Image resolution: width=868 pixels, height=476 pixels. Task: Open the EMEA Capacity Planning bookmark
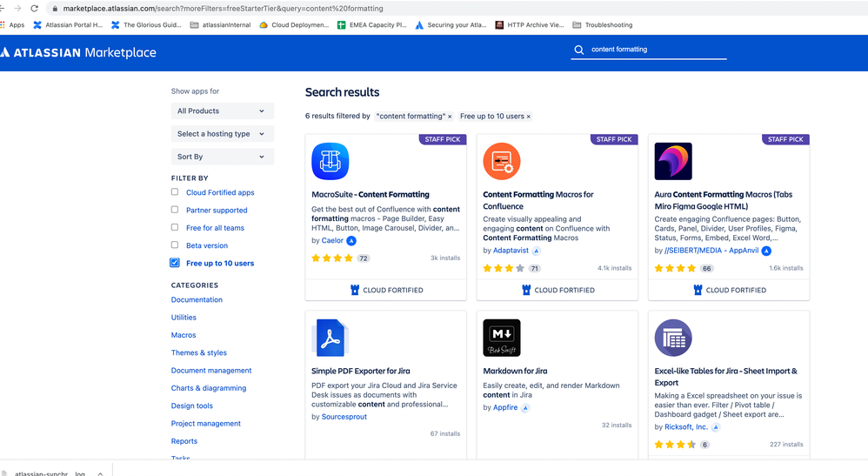372,25
